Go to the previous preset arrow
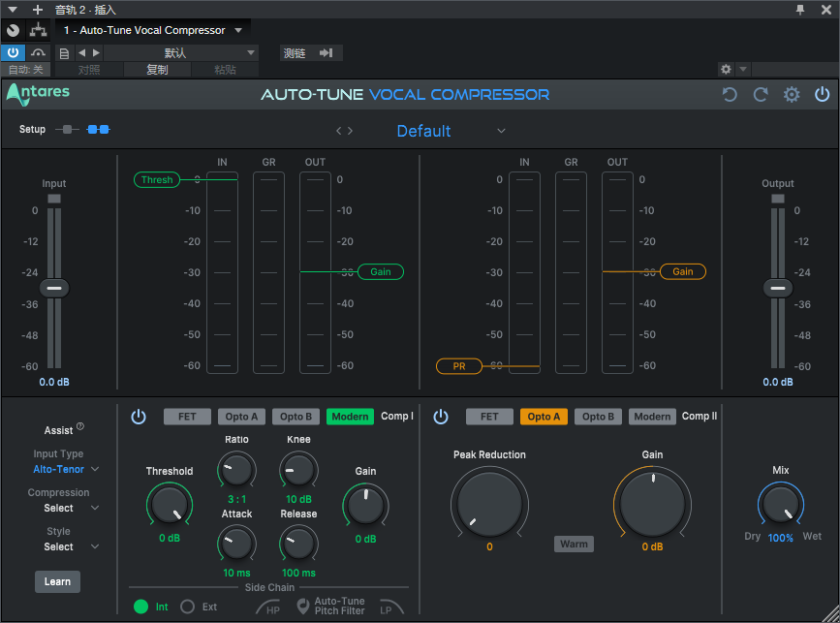The height and width of the screenshot is (623, 840). pyautogui.click(x=338, y=131)
